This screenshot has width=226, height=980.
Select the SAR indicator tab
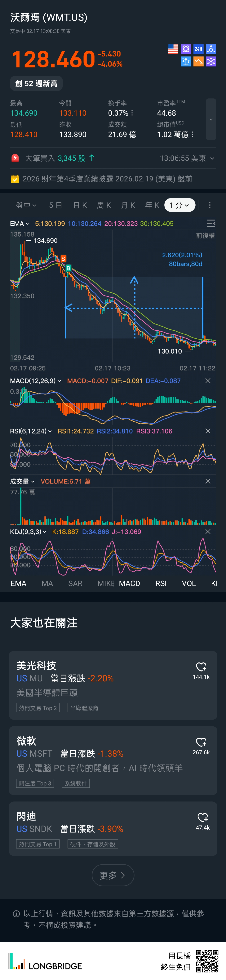tap(75, 584)
